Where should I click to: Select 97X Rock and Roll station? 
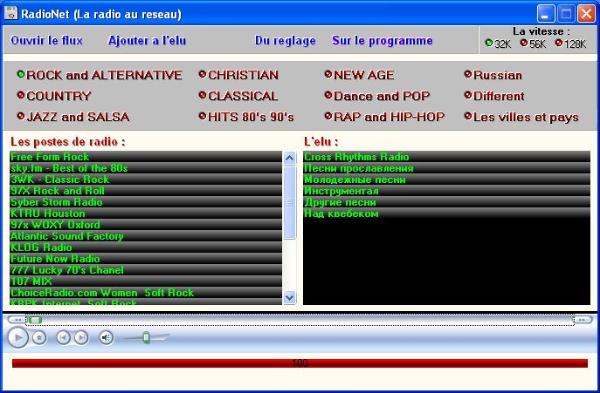tap(145, 191)
